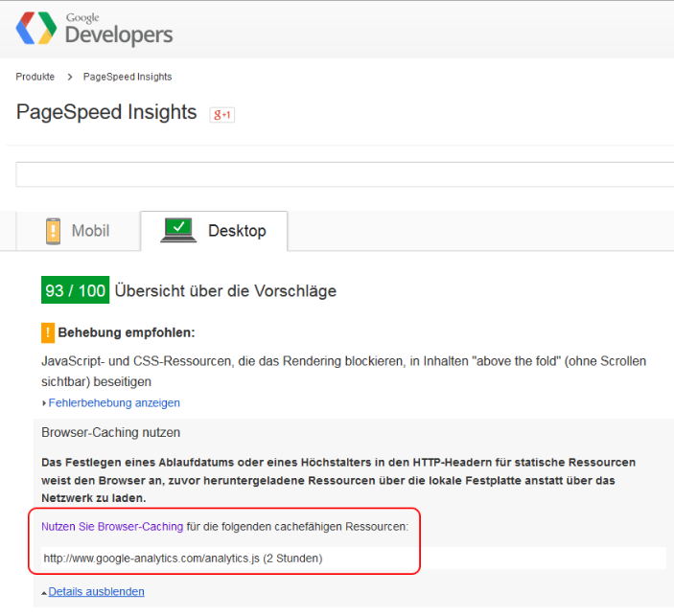
Task: Click the PageSpeed Insights page title
Action: pyautogui.click(x=106, y=112)
